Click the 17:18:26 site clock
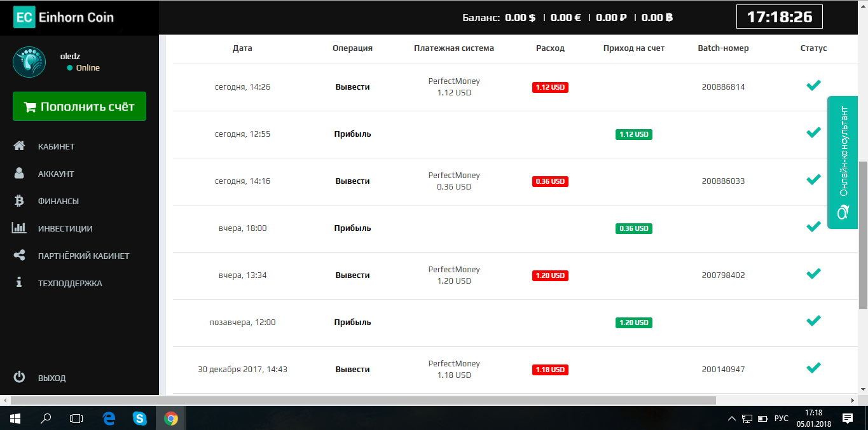Image resolution: width=868 pixels, height=430 pixels. click(780, 17)
